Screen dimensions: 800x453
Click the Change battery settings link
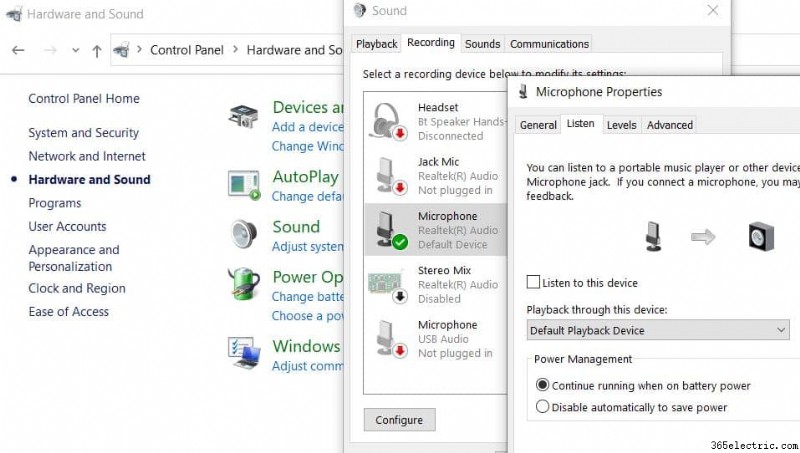[x=308, y=296]
